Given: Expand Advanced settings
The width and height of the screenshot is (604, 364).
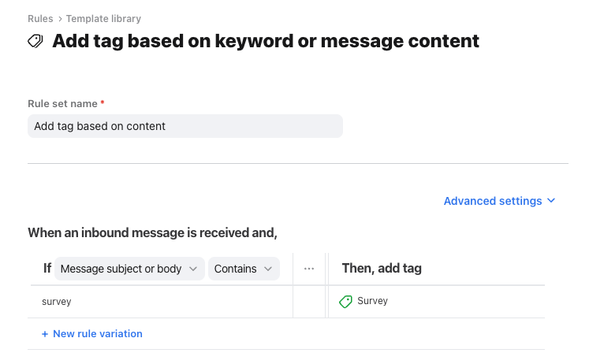Looking at the screenshot, I should pos(493,201).
